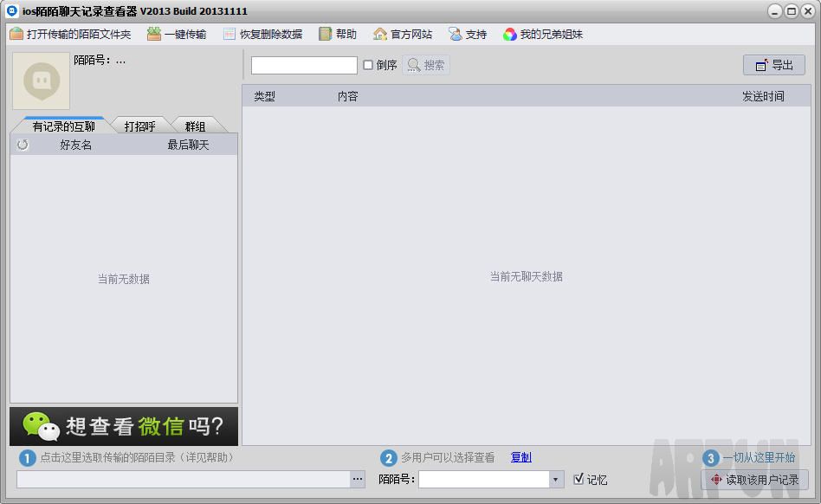Image resolution: width=821 pixels, height=504 pixels.
Task: Switch to the 群组 tab
Action: tap(197, 125)
